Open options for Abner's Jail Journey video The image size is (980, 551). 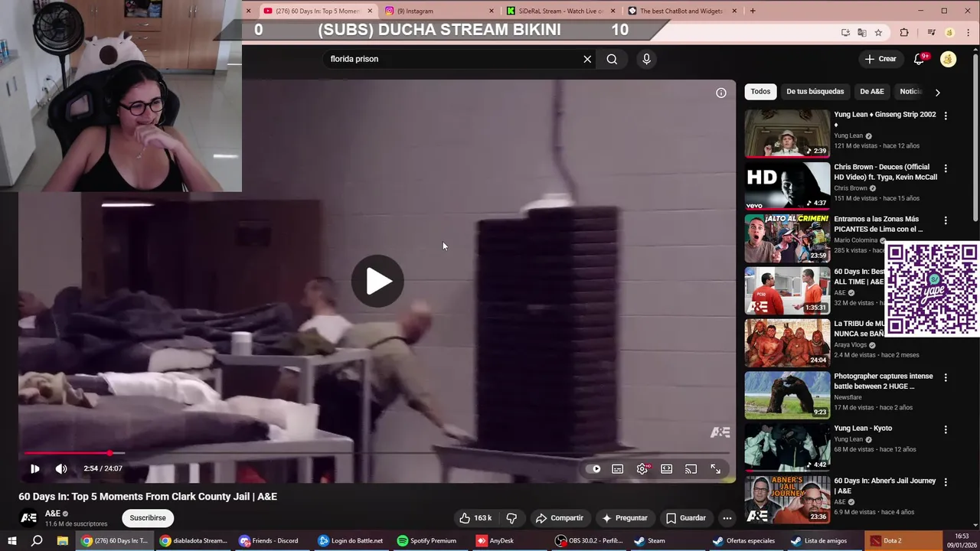(946, 482)
